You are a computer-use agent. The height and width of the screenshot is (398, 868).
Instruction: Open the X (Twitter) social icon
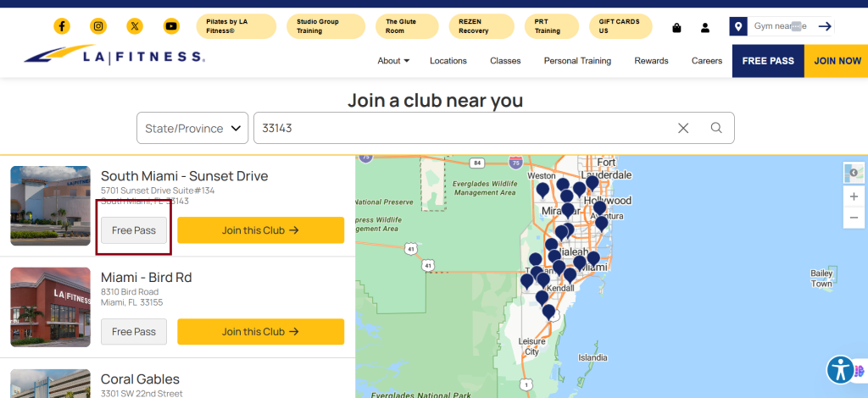(135, 26)
